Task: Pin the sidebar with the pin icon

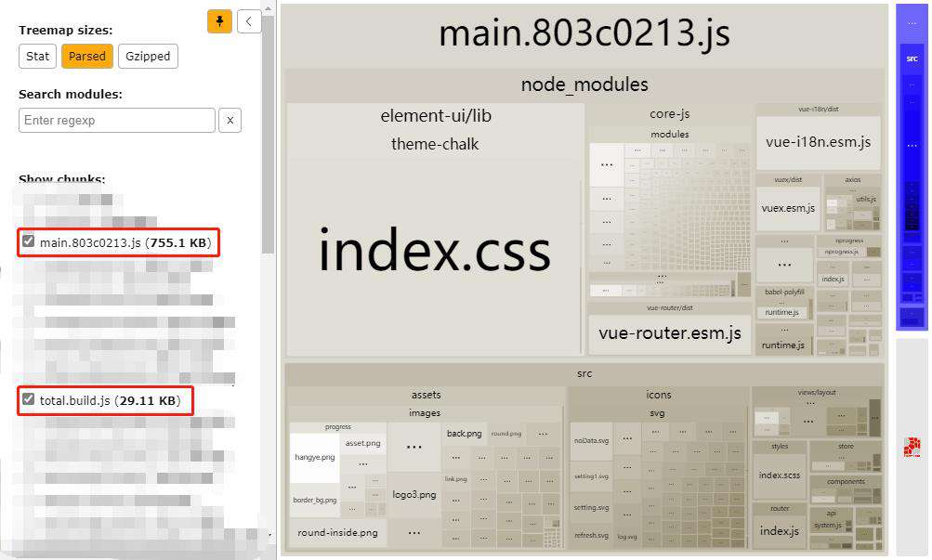Action: 219,22
